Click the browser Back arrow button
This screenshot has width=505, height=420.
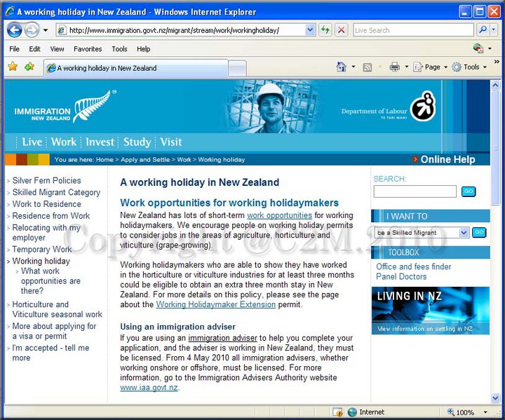pos(14,30)
